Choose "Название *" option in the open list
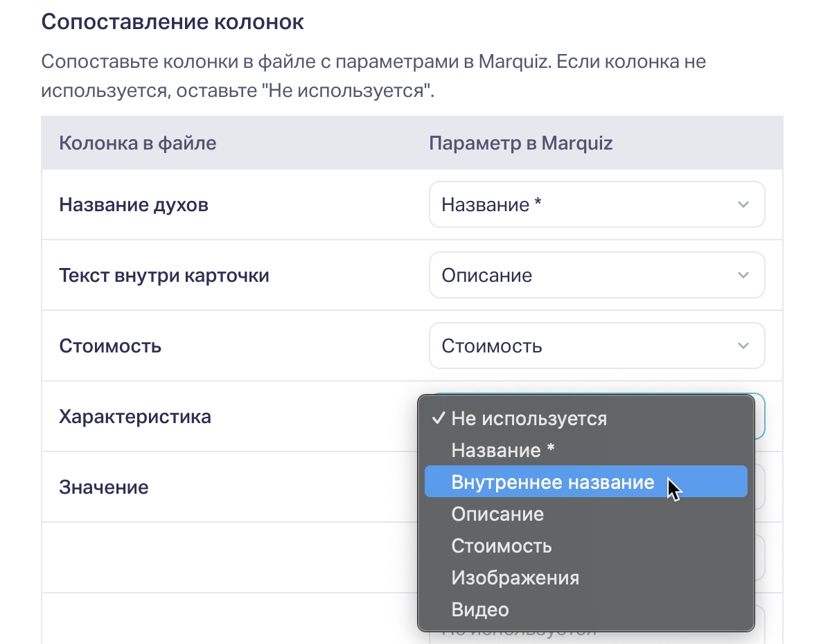This screenshot has height=644, width=821. click(503, 451)
